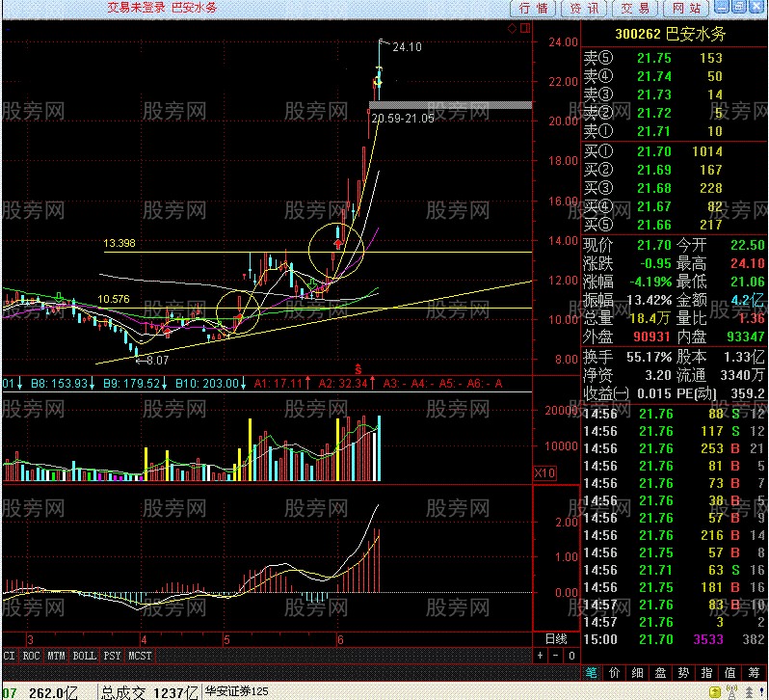
Task: Select the 价 tab in the quote panel
Action: [615, 673]
